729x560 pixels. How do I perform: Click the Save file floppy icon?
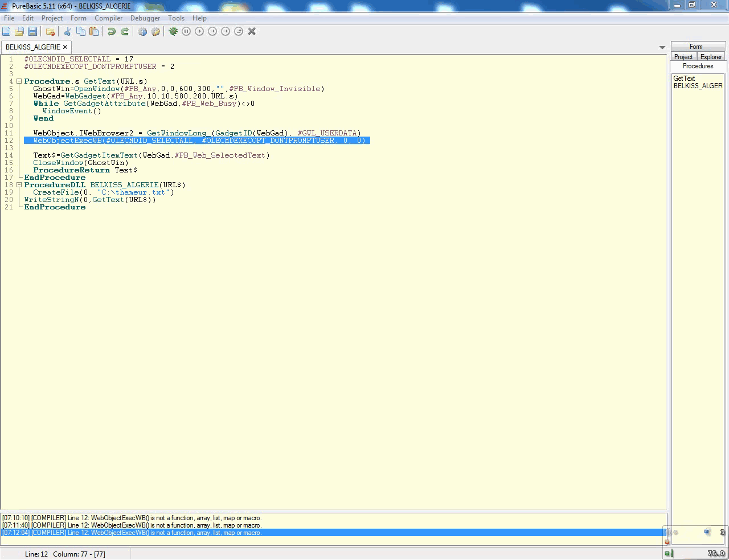coord(32,31)
